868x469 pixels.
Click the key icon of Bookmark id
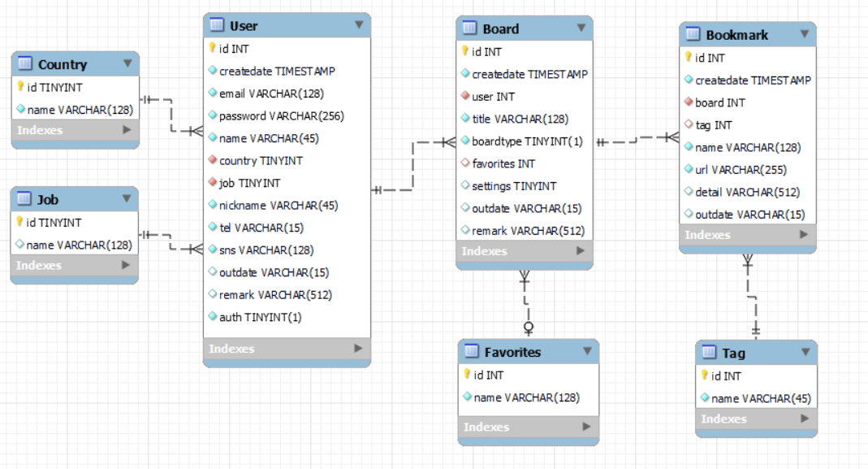pyautogui.click(x=688, y=57)
